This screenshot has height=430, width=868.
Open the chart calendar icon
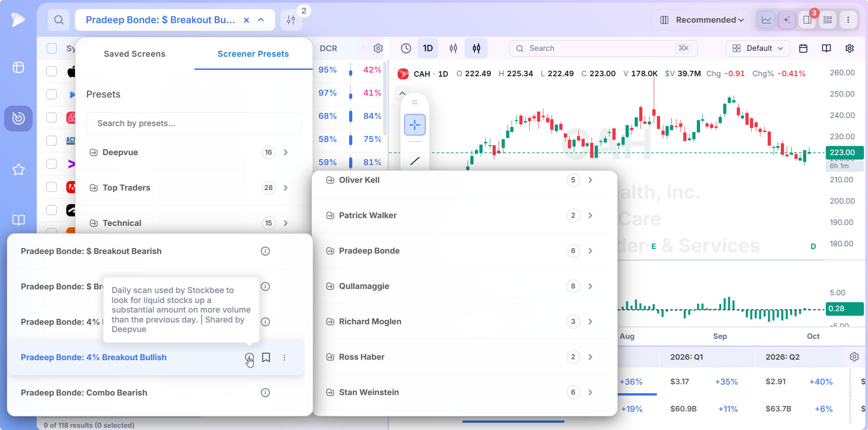[x=803, y=49]
